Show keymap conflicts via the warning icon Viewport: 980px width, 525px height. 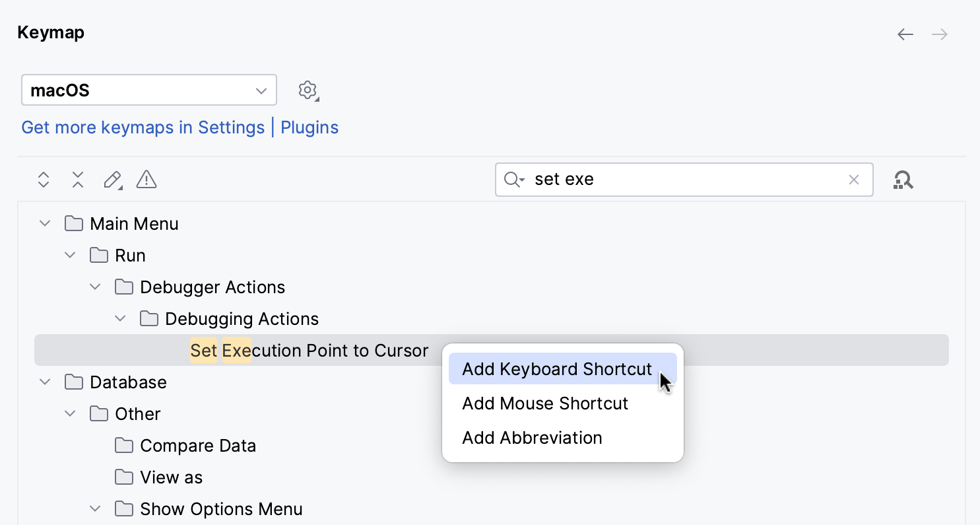click(146, 179)
